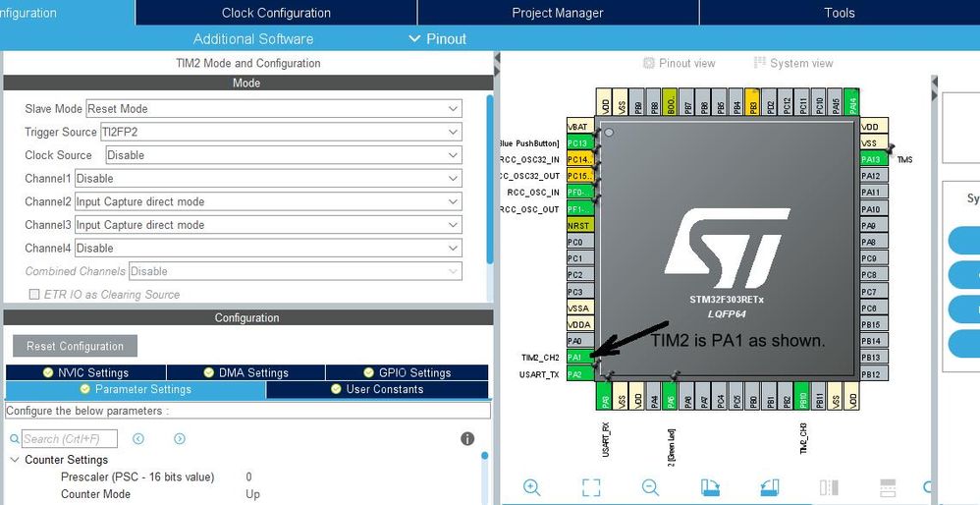
Task: Select the yellow BOOT0 pin
Action: point(670,101)
